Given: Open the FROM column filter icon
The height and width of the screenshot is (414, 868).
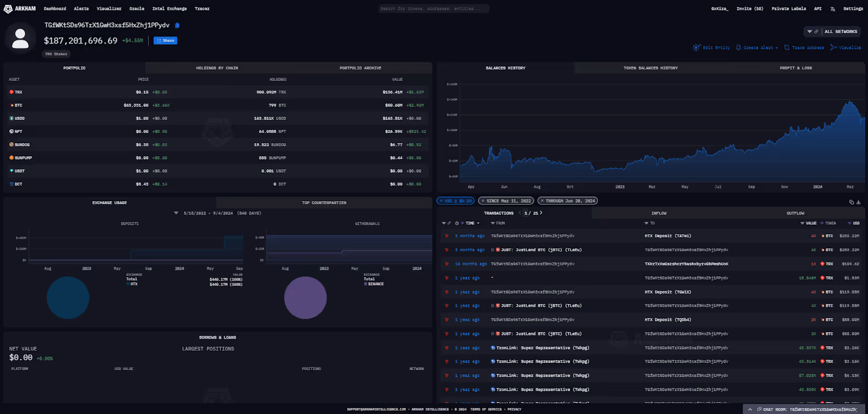Looking at the screenshot, I should (493, 223).
